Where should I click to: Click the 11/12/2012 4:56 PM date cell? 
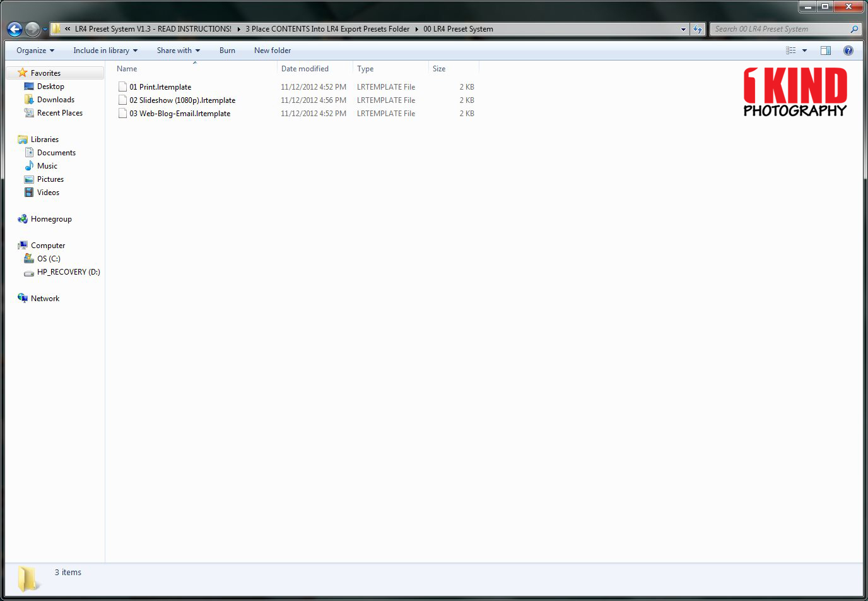(314, 100)
